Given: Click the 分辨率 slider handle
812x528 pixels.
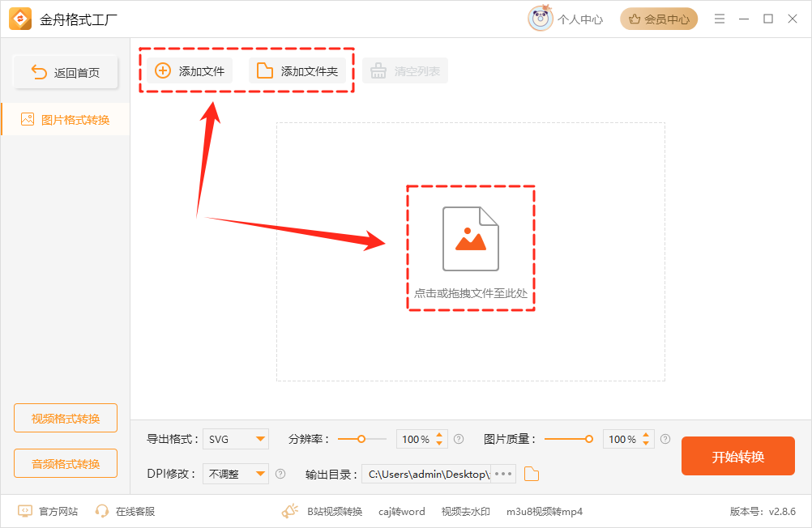Looking at the screenshot, I should [x=361, y=438].
